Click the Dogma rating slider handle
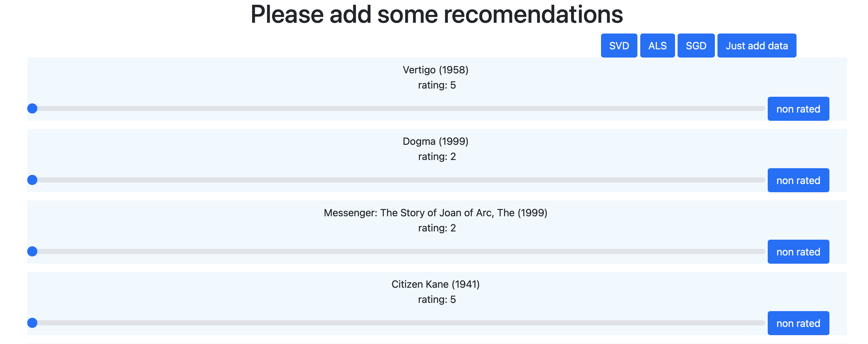Image resolution: width=868 pixels, height=344 pixels. tap(32, 180)
